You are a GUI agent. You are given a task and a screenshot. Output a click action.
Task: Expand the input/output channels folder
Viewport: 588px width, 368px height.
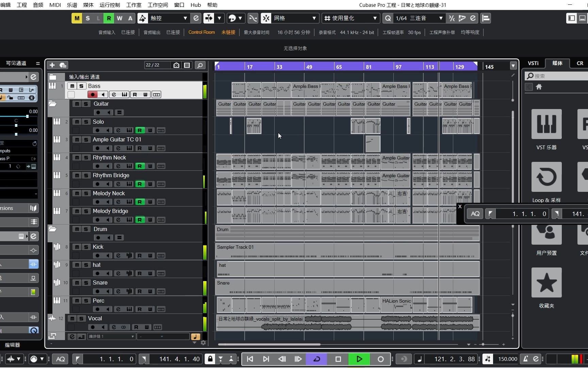(53, 77)
